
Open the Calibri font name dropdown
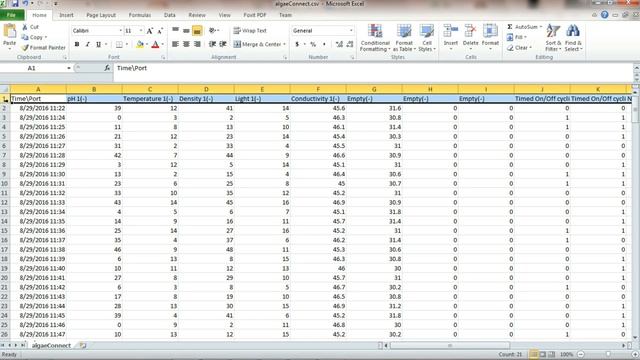(120, 31)
